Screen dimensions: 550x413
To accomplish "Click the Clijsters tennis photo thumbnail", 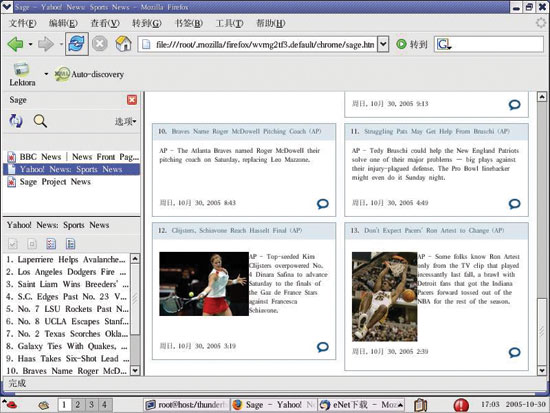I will point(204,284).
